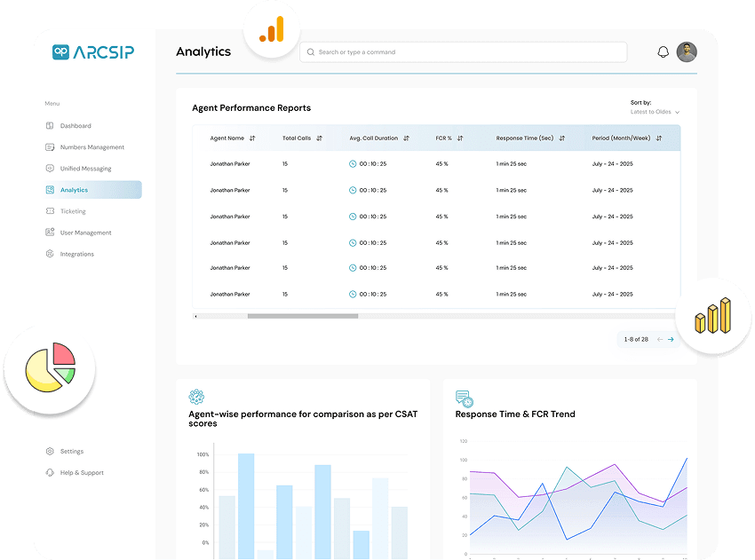Click the search or command field
This screenshot has width=755, height=560.
tap(463, 52)
